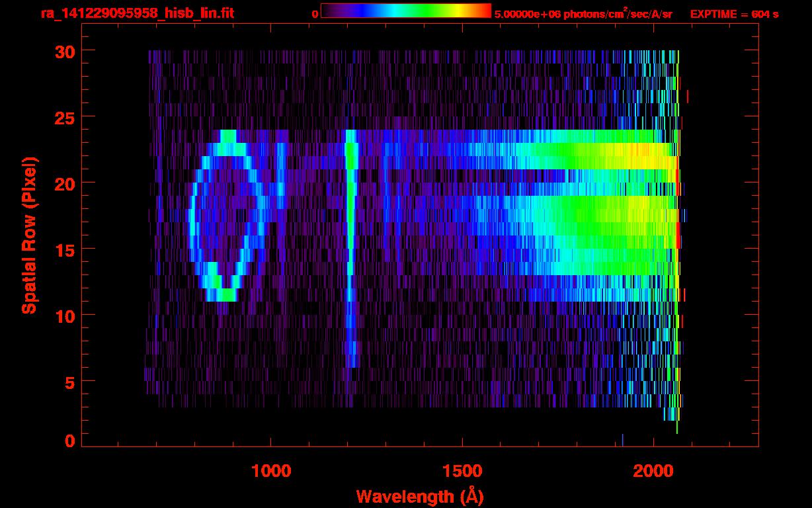Click the 10 spatial row tick label
Viewport: 812px width, 508px height.
(65, 316)
